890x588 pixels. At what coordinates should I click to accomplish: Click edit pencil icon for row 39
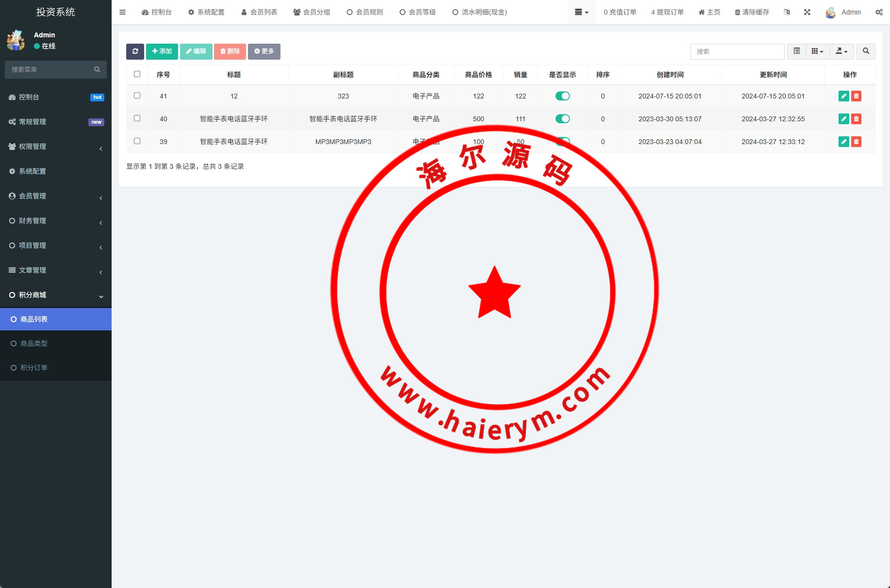pos(843,142)
